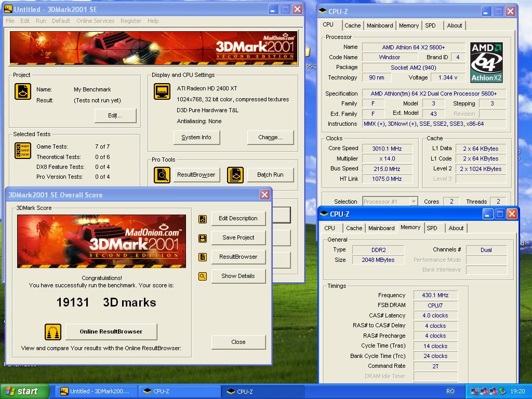Click the Edit Description icon in score dialog
The width and height of the screenshot is (532, 399).
click(203, 219)
